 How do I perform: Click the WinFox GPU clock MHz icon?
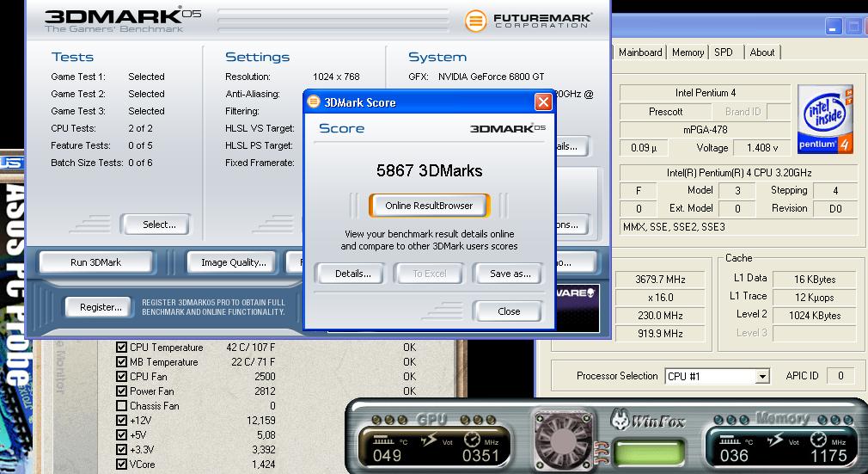(x=472, y=440)
